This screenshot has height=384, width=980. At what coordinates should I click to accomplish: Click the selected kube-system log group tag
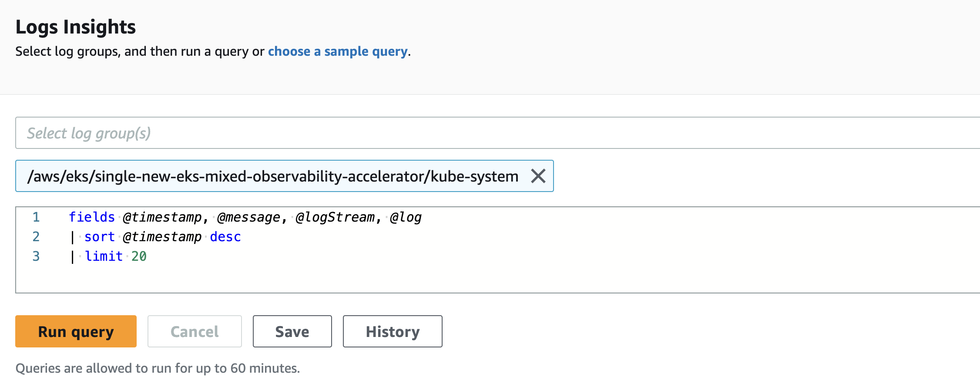coord(272,176)
